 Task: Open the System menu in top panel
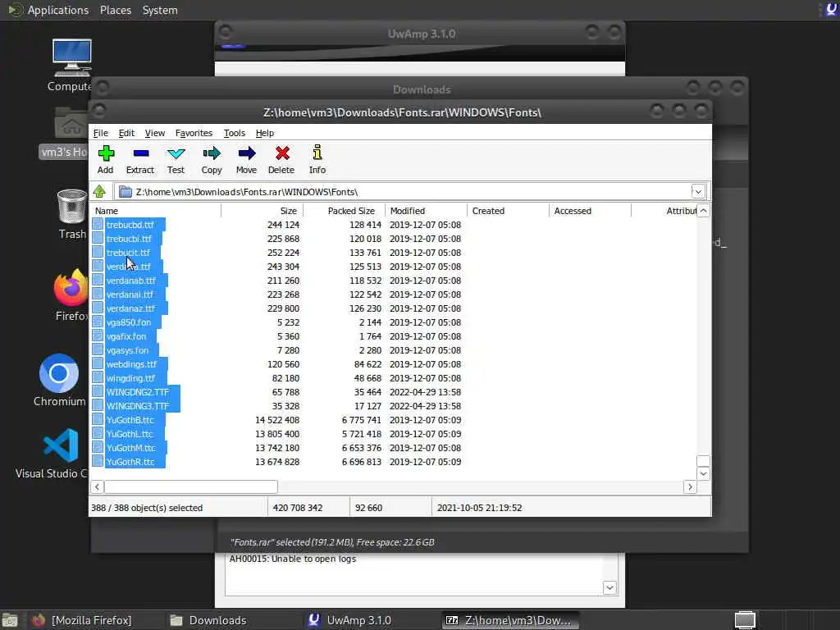click(160, 10)
